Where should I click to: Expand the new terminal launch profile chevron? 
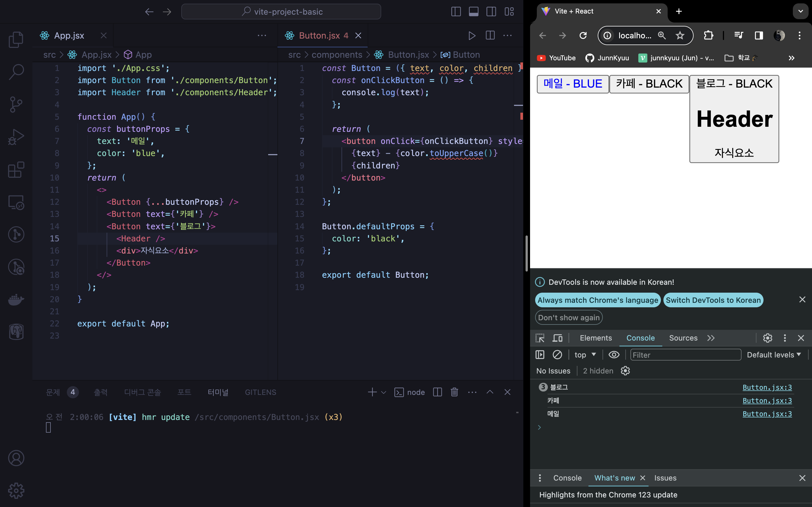coord(383,392)
